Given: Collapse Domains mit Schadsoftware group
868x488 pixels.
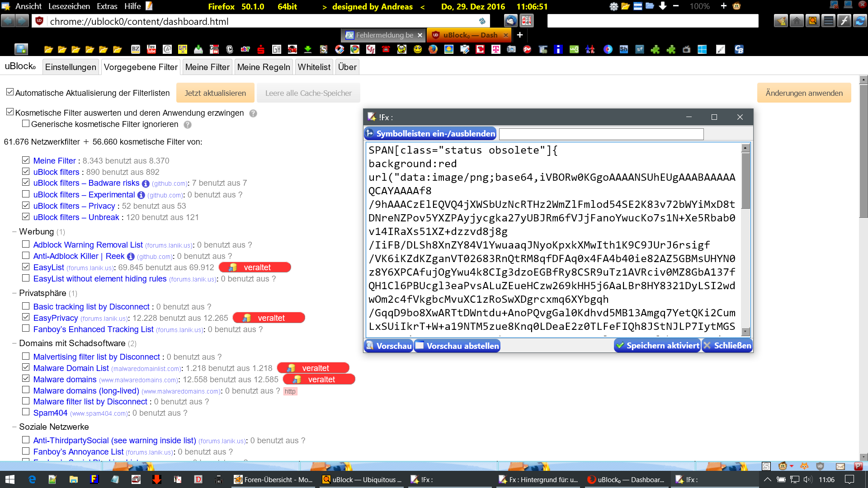Looking at the screenshot, I should [x=14, y=343].
